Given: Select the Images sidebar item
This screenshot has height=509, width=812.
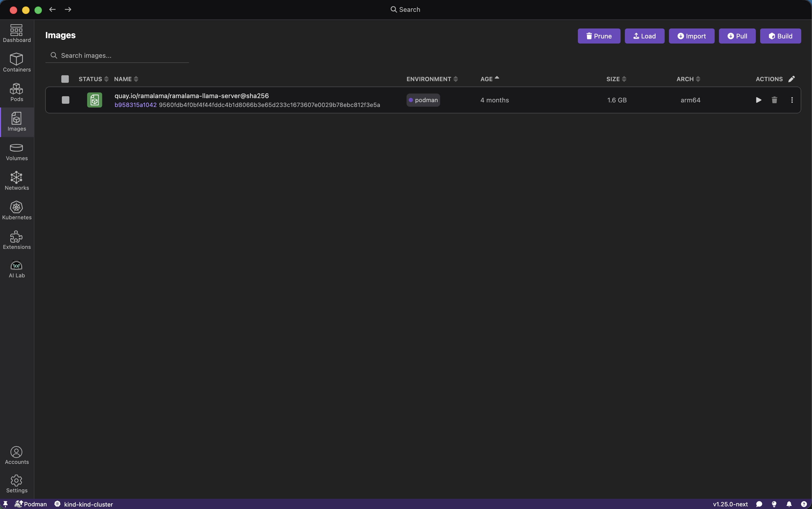Looking at the screenshot, I should click(x=17, y=122).
